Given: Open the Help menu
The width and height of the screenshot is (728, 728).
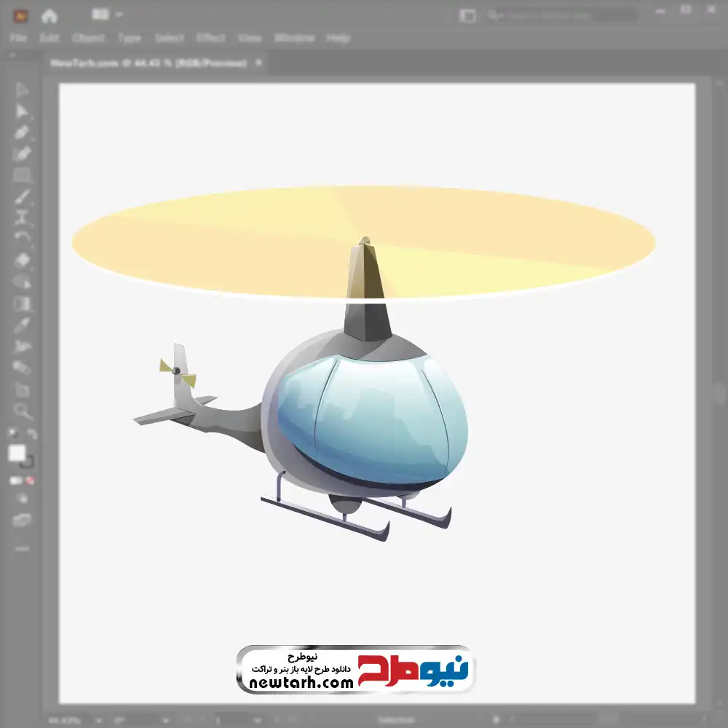Looking at the screenshot, I should point(338,38).
